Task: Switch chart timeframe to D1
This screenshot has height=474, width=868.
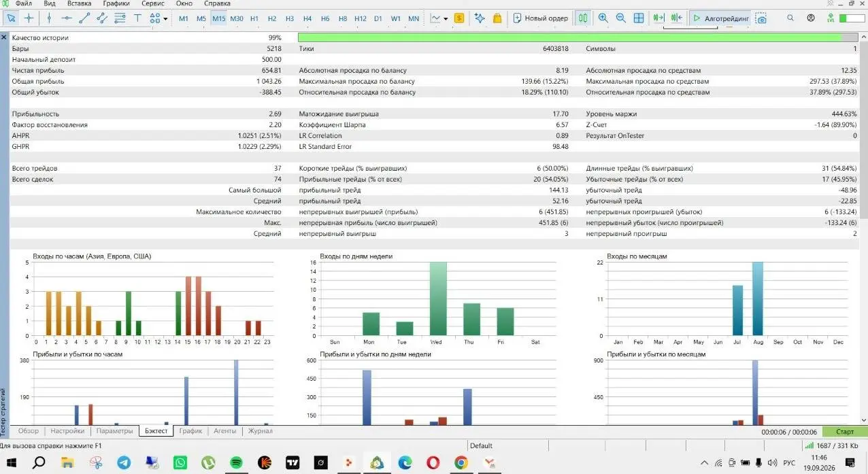Action: [x=378, y=18]
